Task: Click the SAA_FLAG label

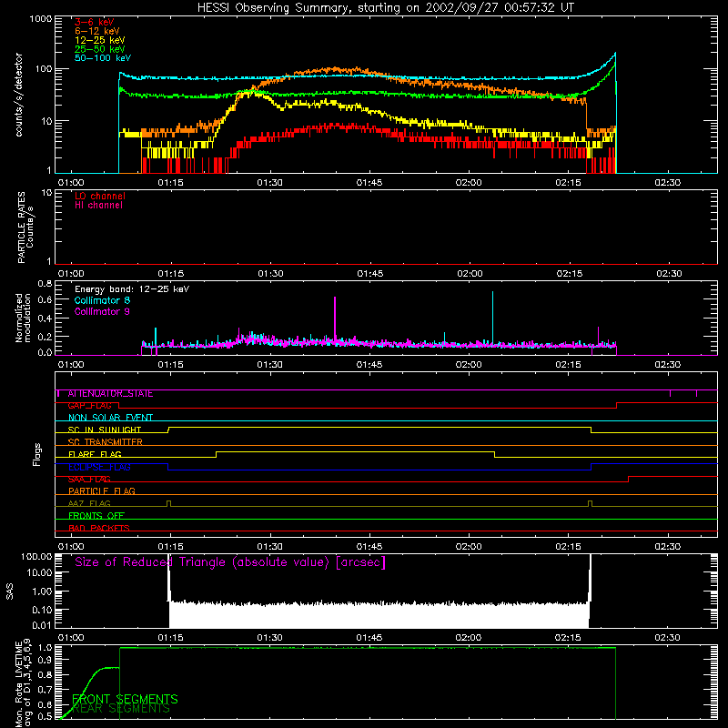Action: click(x=89, y=480)
